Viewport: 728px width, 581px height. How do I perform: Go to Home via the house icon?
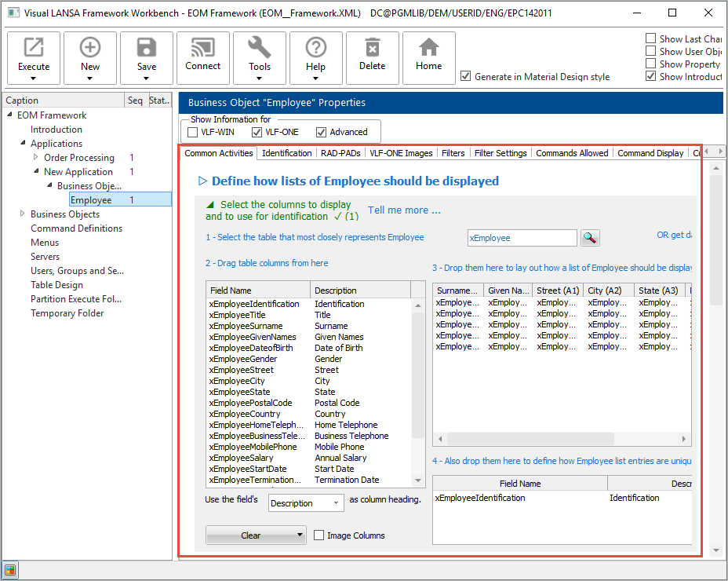pyautogui.click(x=428, y=47)
